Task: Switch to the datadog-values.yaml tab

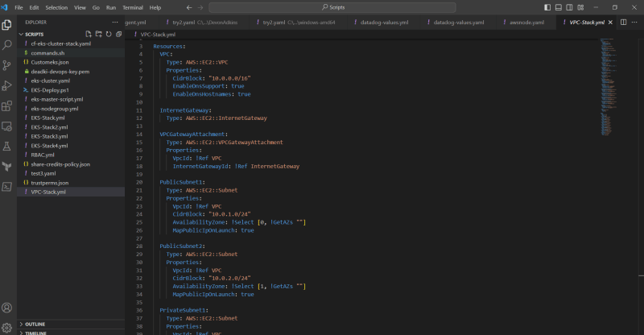Action: click(x=458, y=23)
